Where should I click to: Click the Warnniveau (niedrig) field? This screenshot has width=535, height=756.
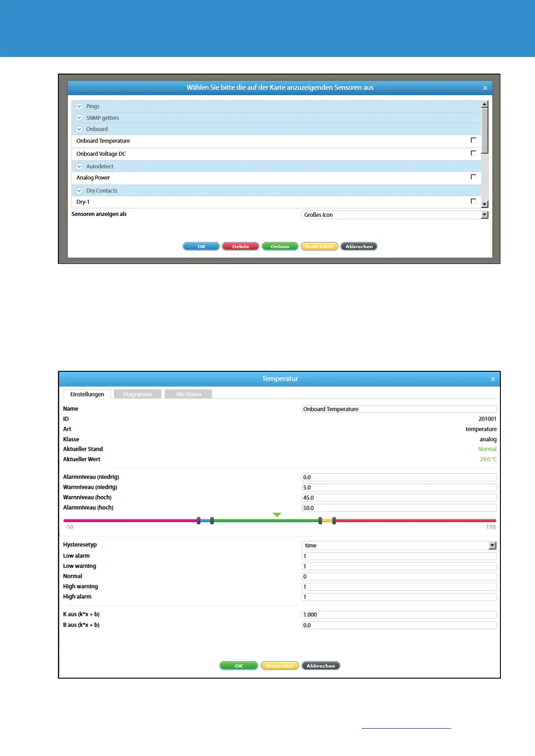399,488
